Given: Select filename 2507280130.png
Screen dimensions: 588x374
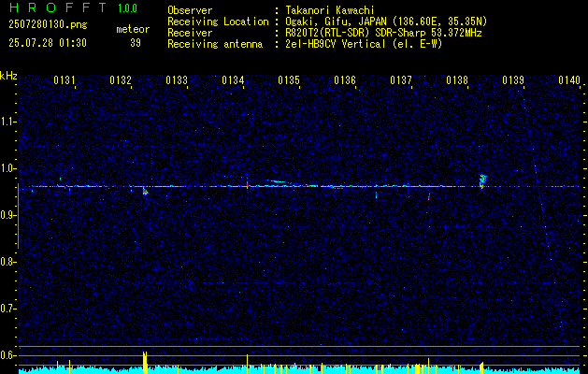Looking at the screenshot, I should tap(48, 24).
